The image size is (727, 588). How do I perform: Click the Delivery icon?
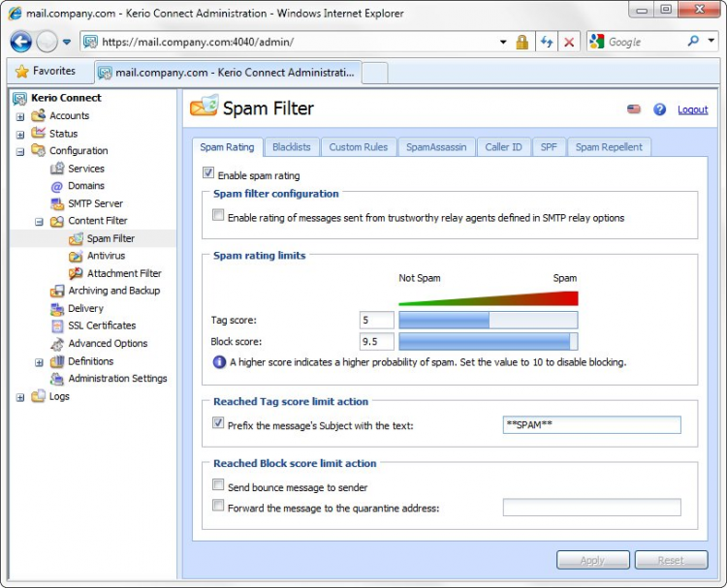[x=56, y=308]
